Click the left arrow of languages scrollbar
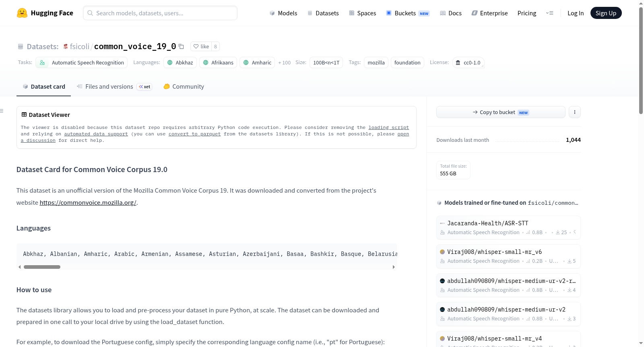The height and width of the screenshot is (347, 644). pyautogui.click(x=19, y=267)
